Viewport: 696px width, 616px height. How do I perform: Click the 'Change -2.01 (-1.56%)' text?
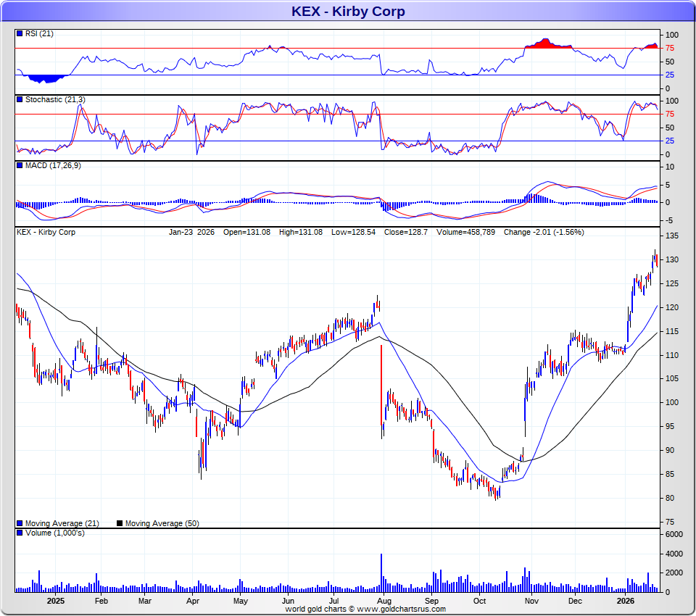[544, 232]
